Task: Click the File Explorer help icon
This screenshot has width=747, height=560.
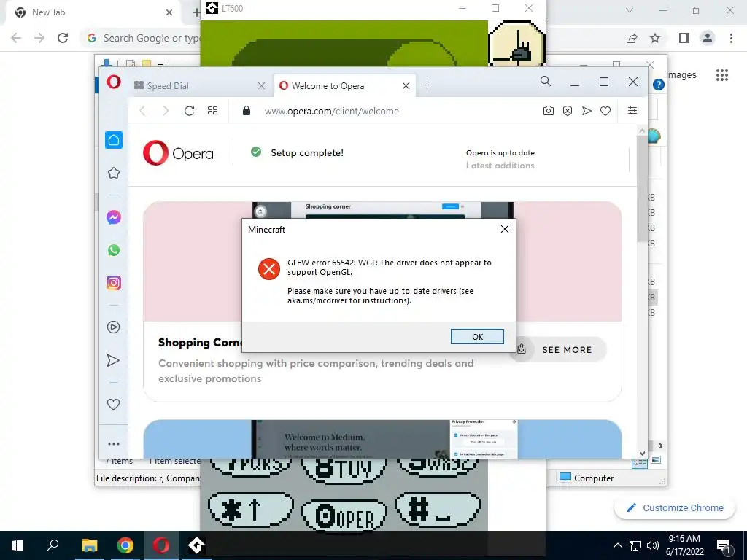Action: (659, 85)
